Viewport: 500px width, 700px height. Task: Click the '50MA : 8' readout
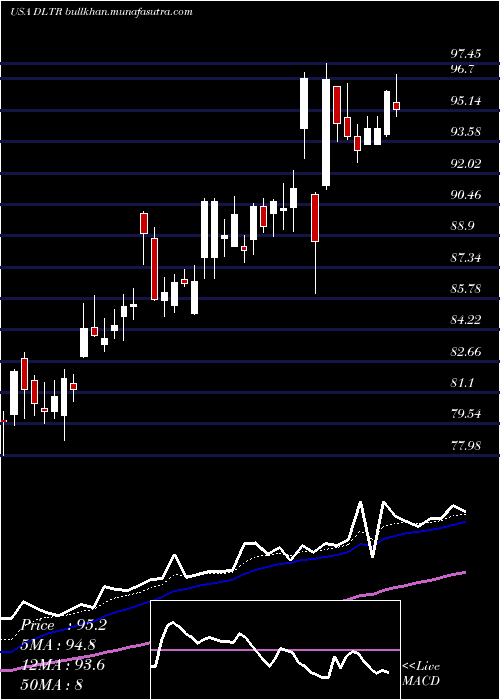(x=52, y=684)
